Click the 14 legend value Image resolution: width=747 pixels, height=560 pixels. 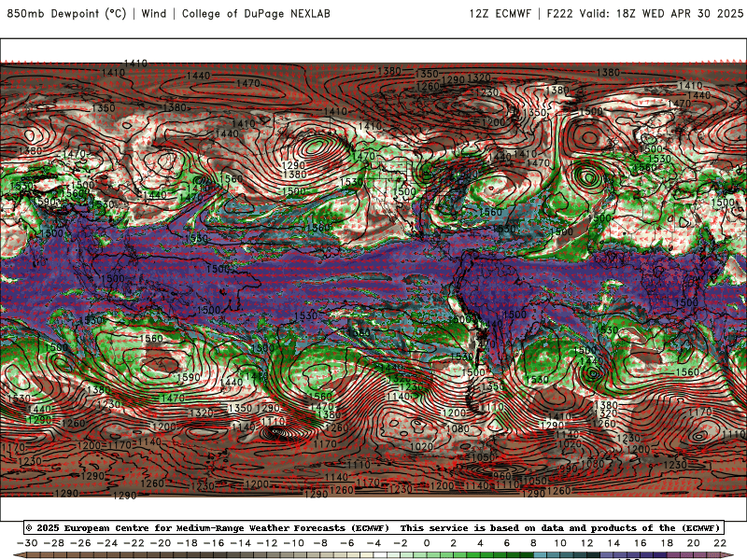click(x=613, y=543)
